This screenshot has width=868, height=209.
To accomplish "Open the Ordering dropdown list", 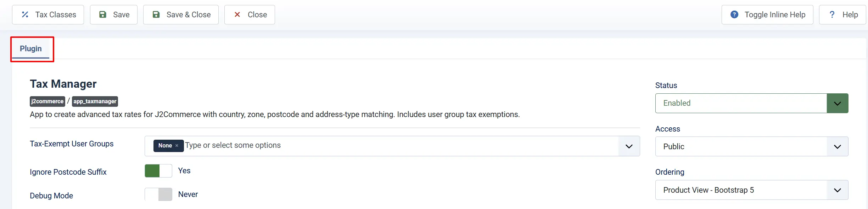I will click(x=752, y=190).
